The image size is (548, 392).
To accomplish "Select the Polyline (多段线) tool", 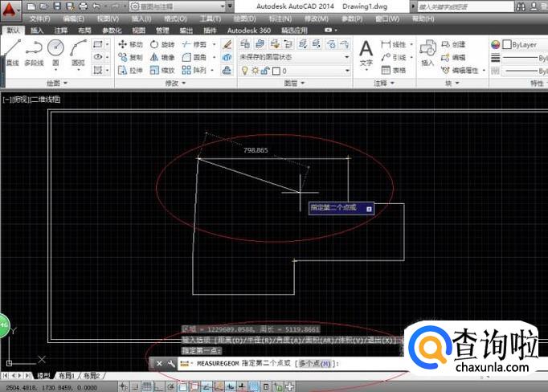I will [34, 51].
